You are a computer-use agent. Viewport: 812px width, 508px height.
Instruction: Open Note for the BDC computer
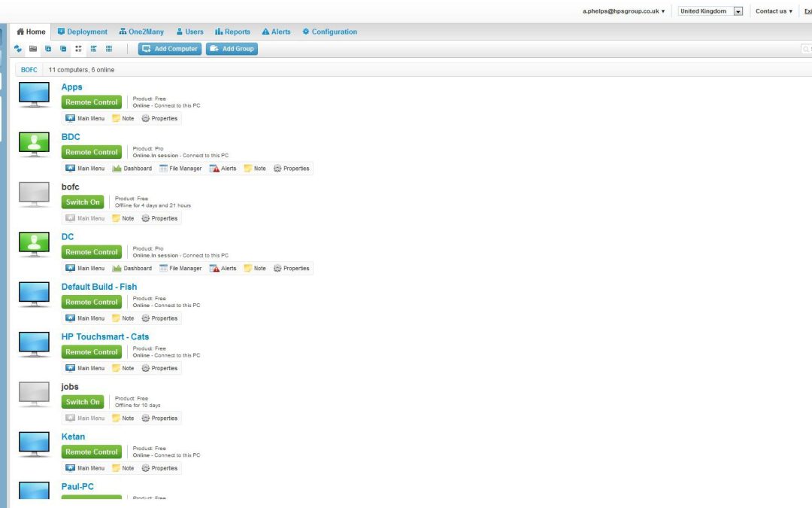[255, 169]
